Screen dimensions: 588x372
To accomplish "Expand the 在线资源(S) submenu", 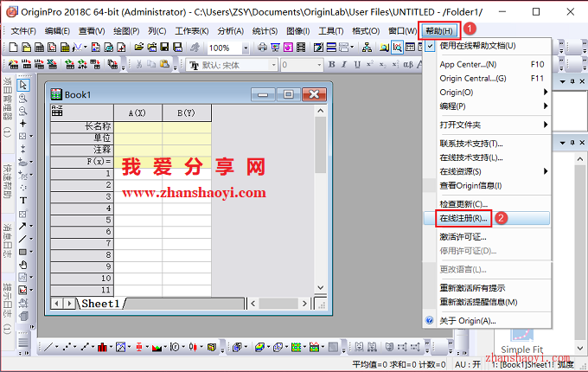I will pos(487,171).
